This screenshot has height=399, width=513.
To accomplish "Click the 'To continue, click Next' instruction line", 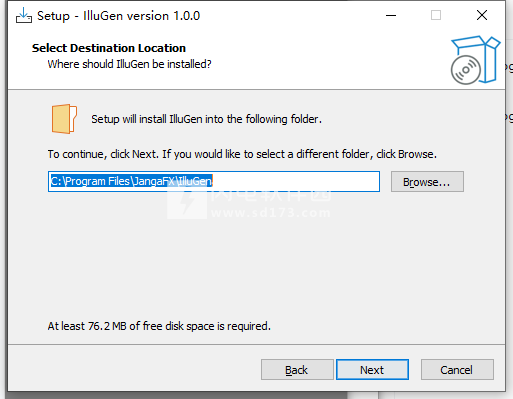I will 242,154.
